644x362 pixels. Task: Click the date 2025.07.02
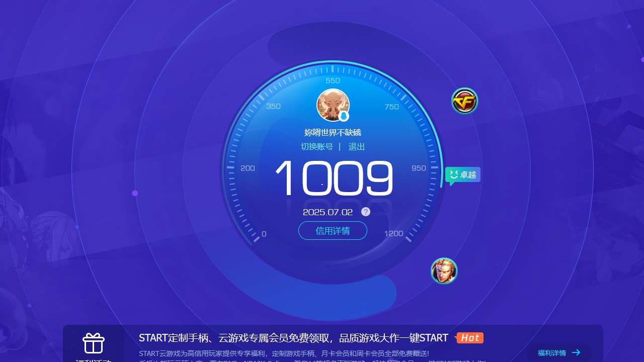click(328, 212)
